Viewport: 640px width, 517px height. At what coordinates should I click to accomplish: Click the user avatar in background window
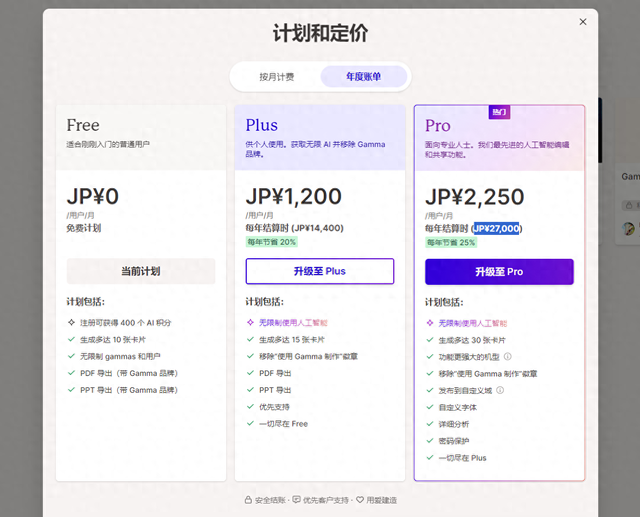click(x=629, y=229)
